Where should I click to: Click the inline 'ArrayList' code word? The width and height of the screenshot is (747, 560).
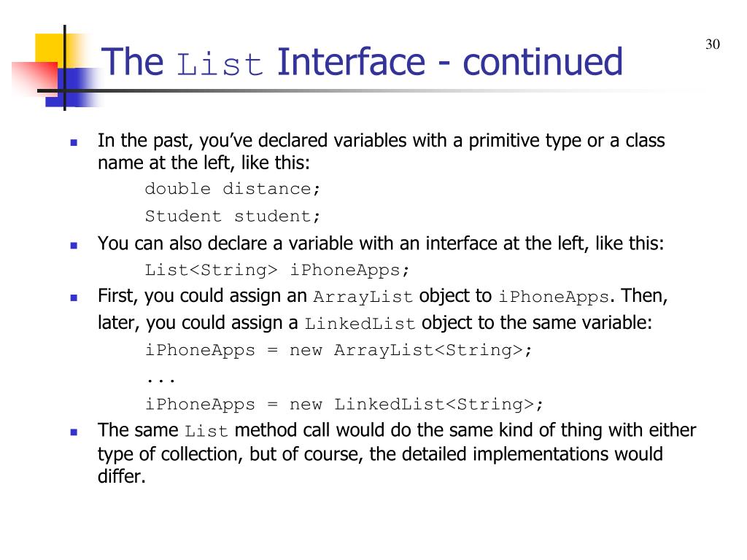pos(363,297)
